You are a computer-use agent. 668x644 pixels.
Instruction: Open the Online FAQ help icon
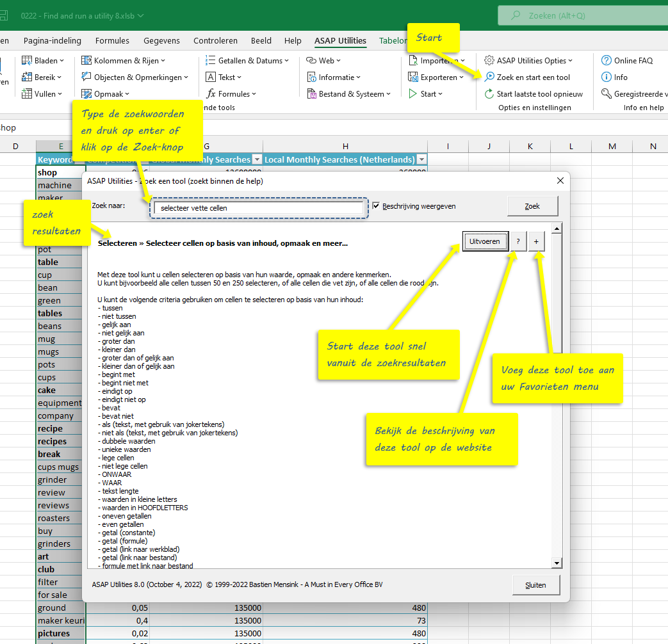click(607, 60)
